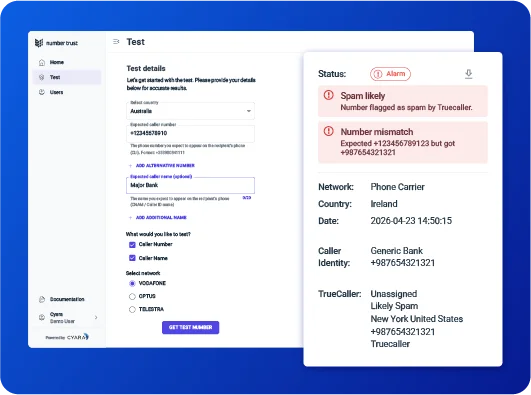The image size is (531, 395).
Task: Click the Cyara Demo User account icon
Action: [42, 317]
